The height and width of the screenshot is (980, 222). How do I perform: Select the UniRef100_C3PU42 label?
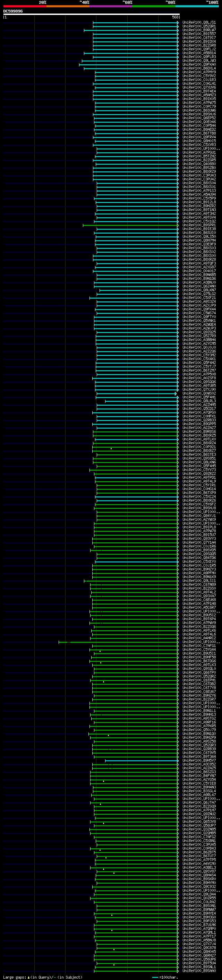(199, 179)
